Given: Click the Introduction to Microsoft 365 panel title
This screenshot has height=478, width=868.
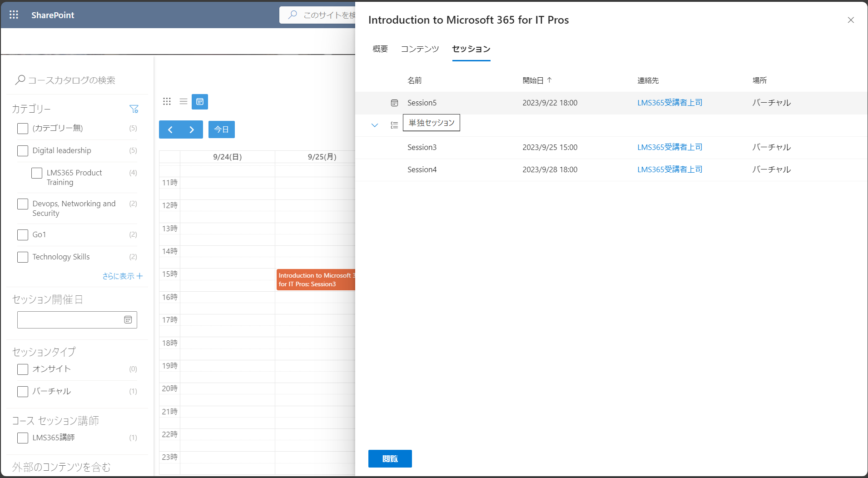Looking at the screenshot, I should click(x=468, y=20).
